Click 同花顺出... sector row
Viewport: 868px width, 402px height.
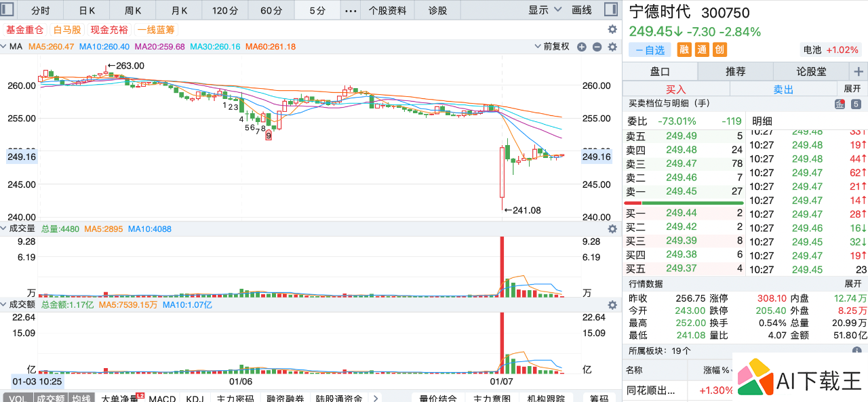[x=677, y=390]
